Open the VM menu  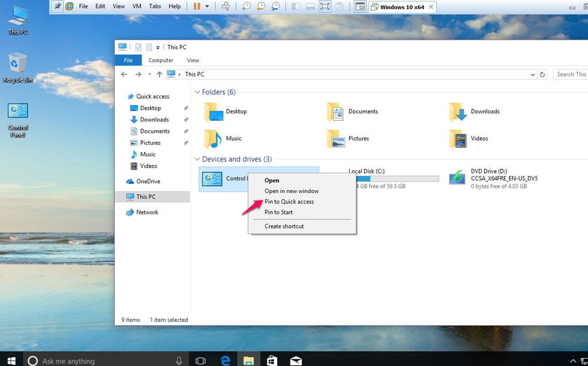click(x=137, y=6)
